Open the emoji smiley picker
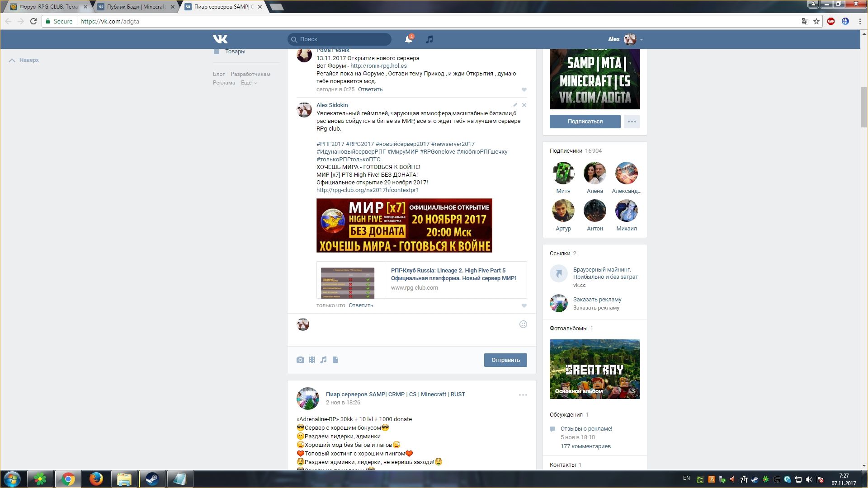Viewport: 868px width, 488px height. point(523,324)
